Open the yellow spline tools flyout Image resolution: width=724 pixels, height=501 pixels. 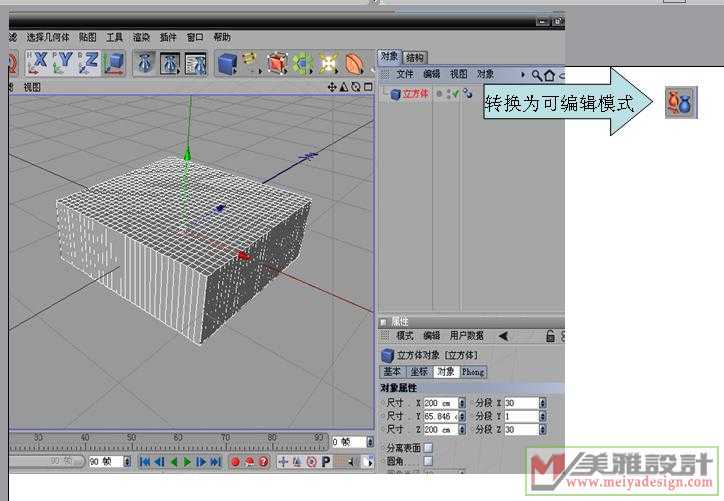[250, 62]
